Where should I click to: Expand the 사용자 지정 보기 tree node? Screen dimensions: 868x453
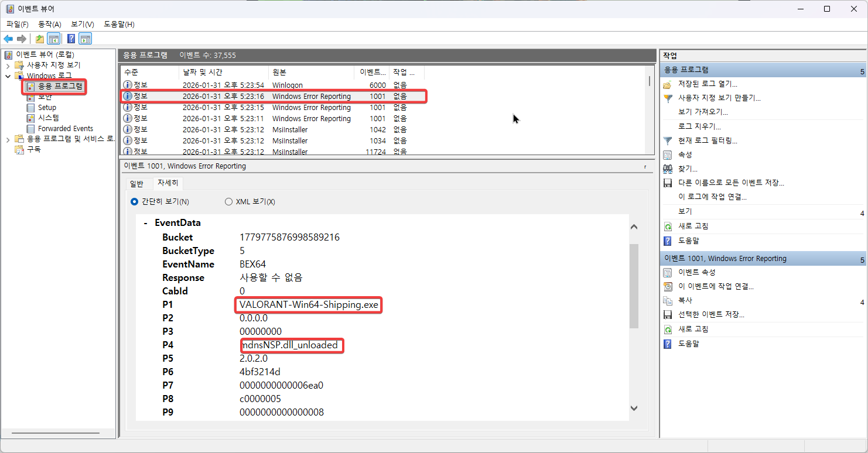point(8,65)
